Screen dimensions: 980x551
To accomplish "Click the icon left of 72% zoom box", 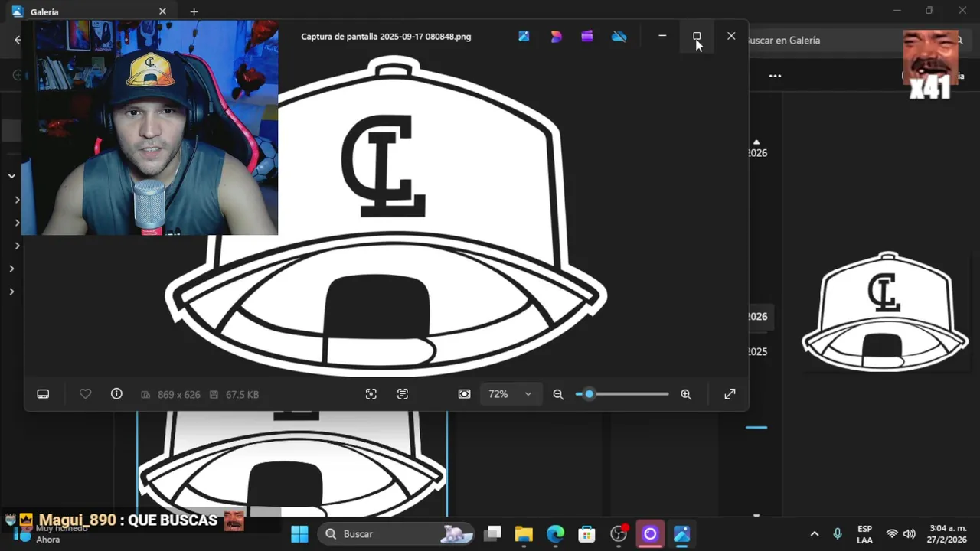I will [x=465, y=394].
